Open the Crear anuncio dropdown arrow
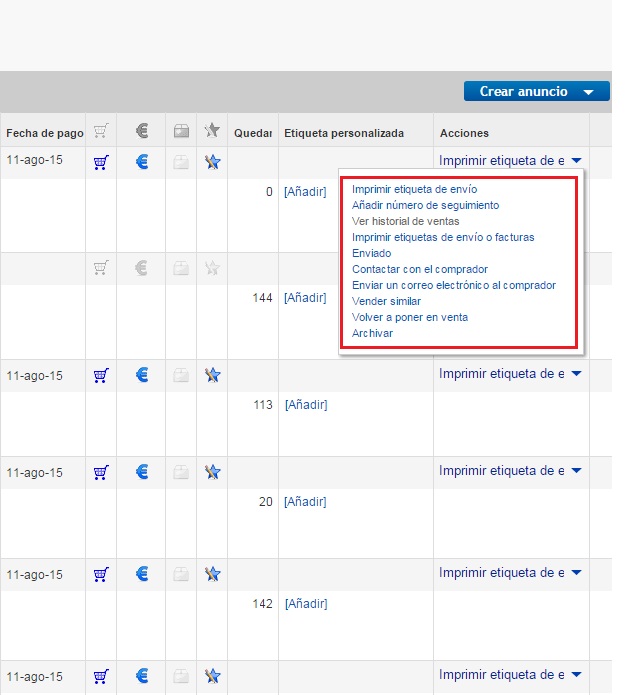The height and width of the screenshot is (695, 627). pos(588,92)
